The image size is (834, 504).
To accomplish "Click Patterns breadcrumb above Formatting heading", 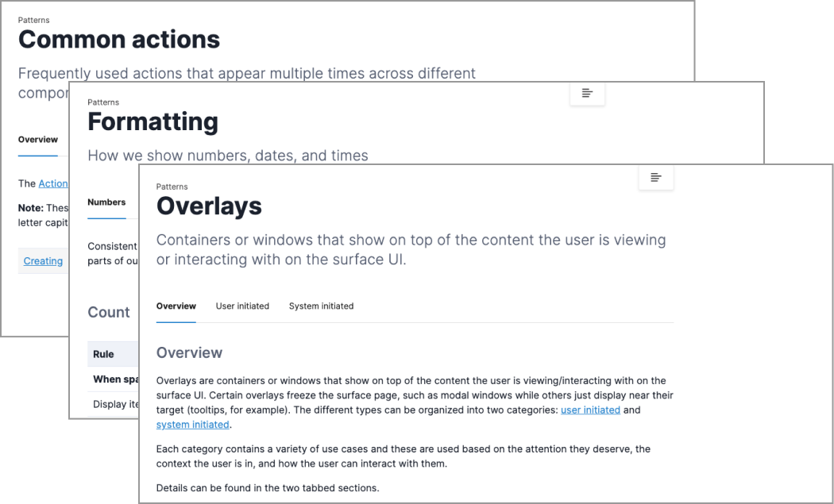I will (x=103, y=102).
